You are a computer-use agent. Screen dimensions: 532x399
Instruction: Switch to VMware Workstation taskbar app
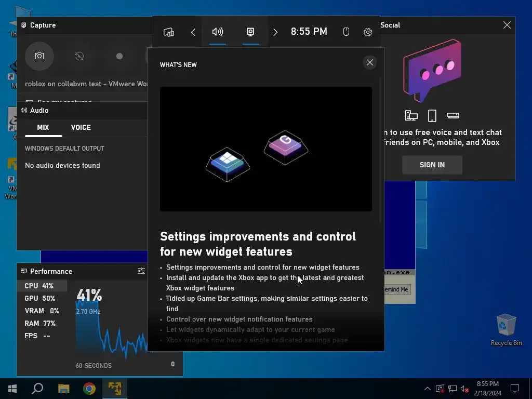pyautogui.click(x=115, y=389)
